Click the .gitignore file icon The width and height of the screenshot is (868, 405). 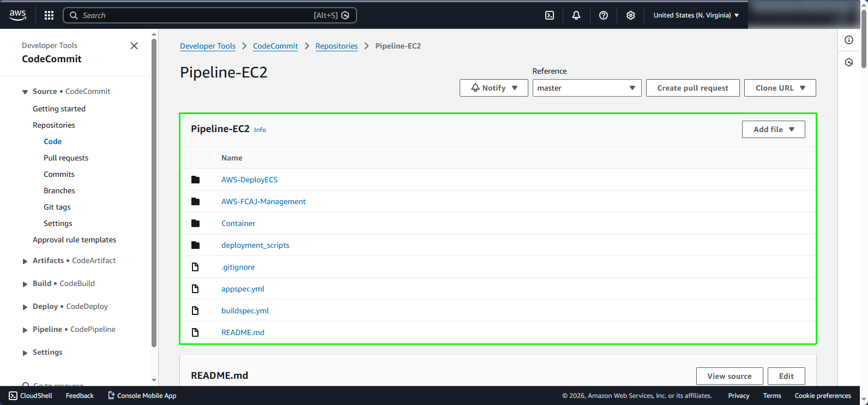(195, 267)
